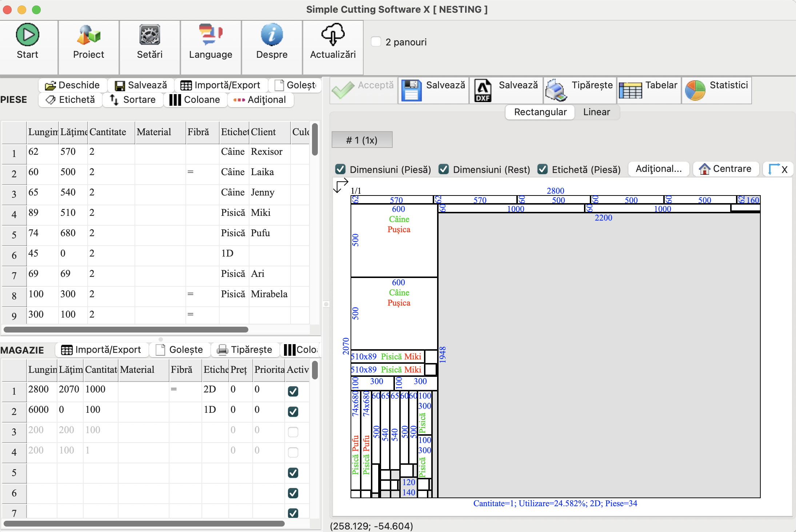
Task: Open Setări gear icon
Action: 150,35
